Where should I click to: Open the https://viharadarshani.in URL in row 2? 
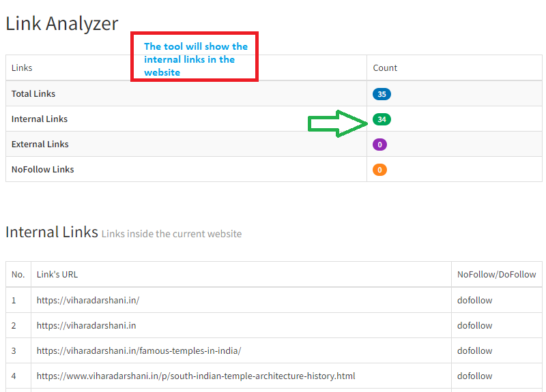pos(87,326)
